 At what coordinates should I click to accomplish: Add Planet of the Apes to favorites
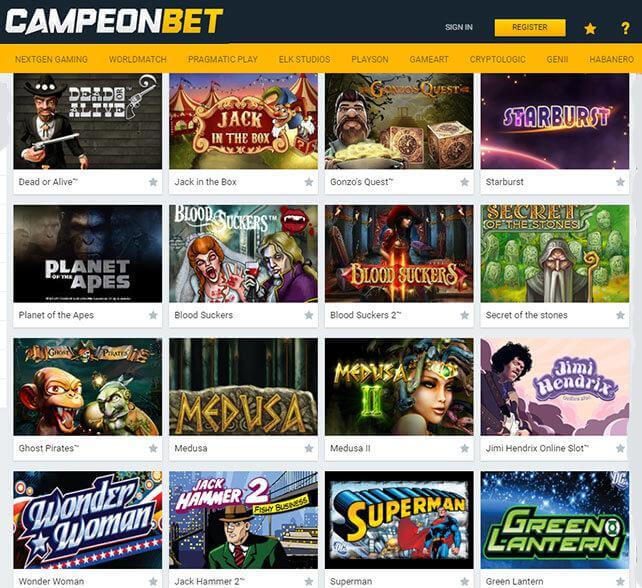153,315
